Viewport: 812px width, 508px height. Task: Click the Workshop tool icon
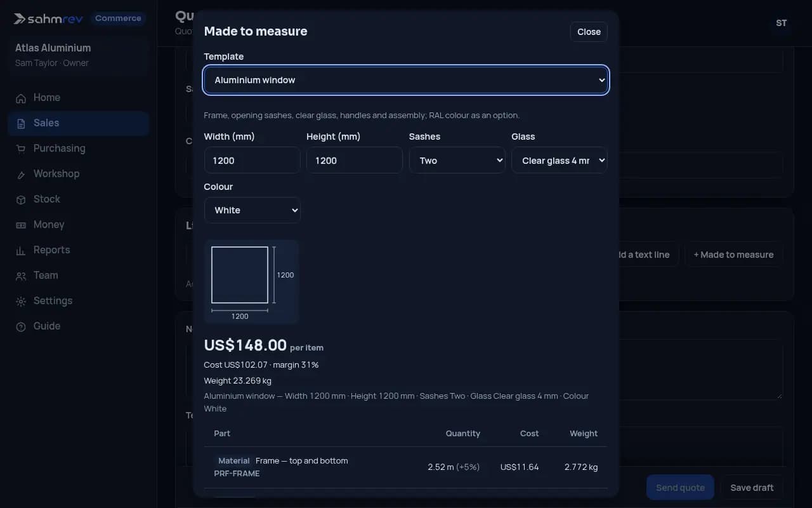(x=21, y=174)
